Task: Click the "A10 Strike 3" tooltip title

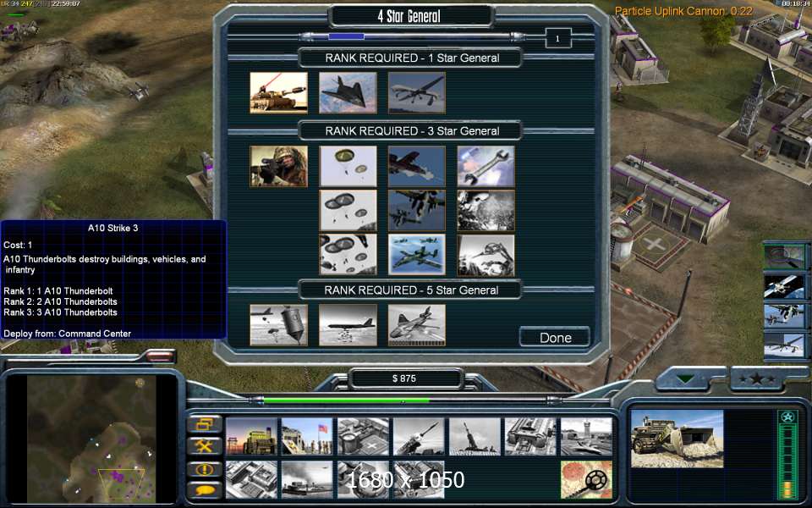Action: [x=112, y=228]
